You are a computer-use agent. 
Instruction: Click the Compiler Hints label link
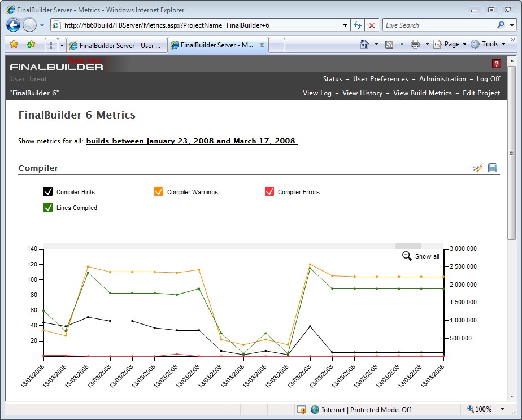tap(76, 192)
